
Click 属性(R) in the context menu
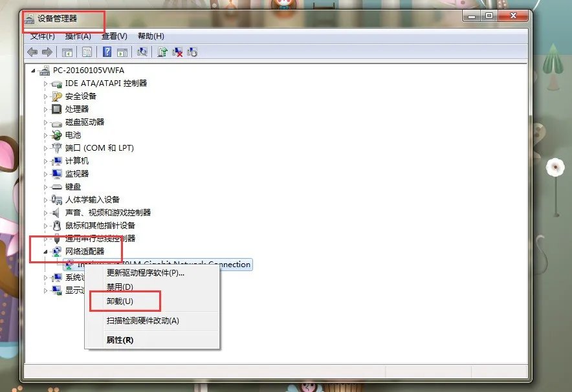coord(132,340)
